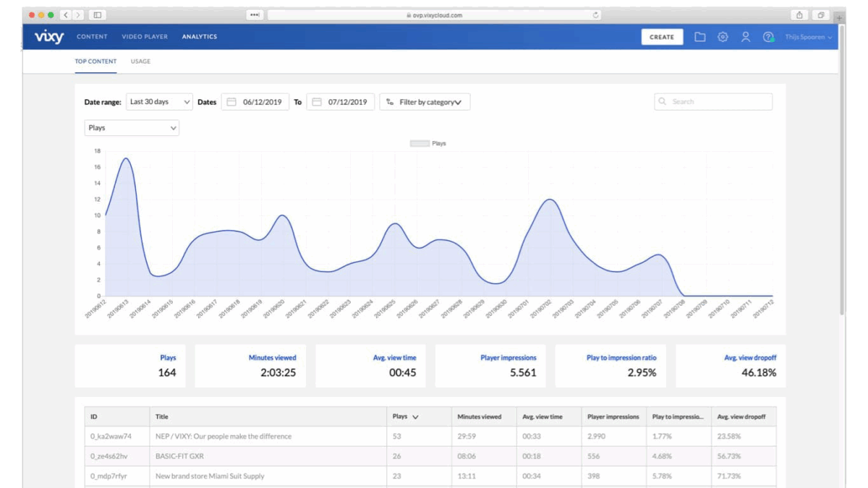Expand Filter by category dropdown
Image resolution: width=868 pixels, height=488 pixels.
[x=425, y=102]
